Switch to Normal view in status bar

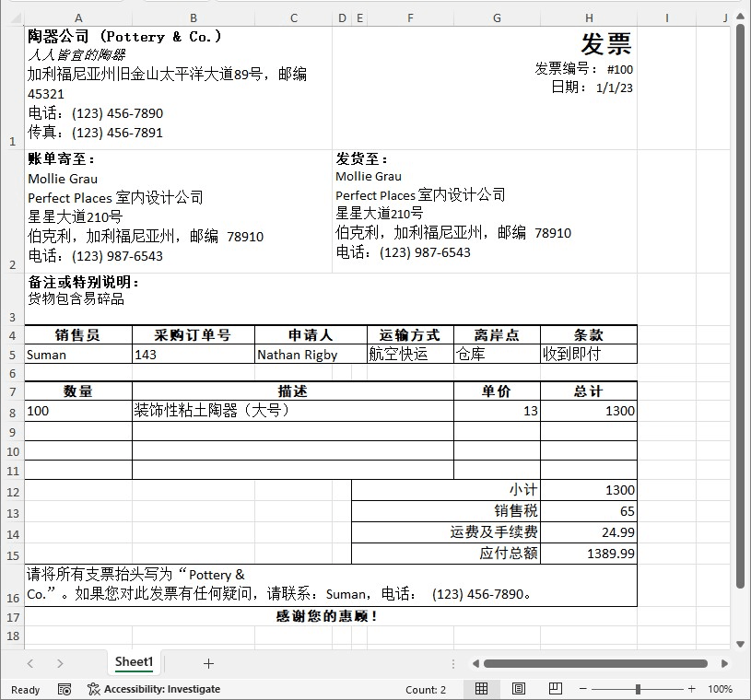pyautogui.click(x=479, y=689)
